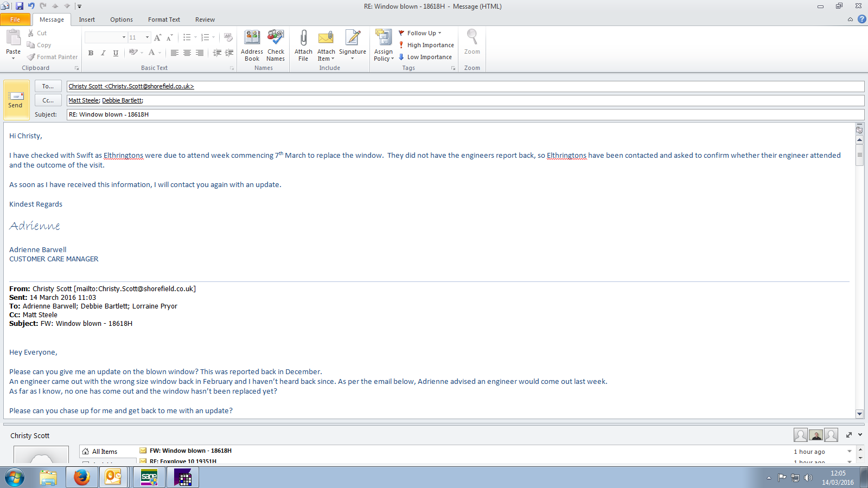
Task: Toggle Bold text formatting
Action: click(x=91, y=53)
